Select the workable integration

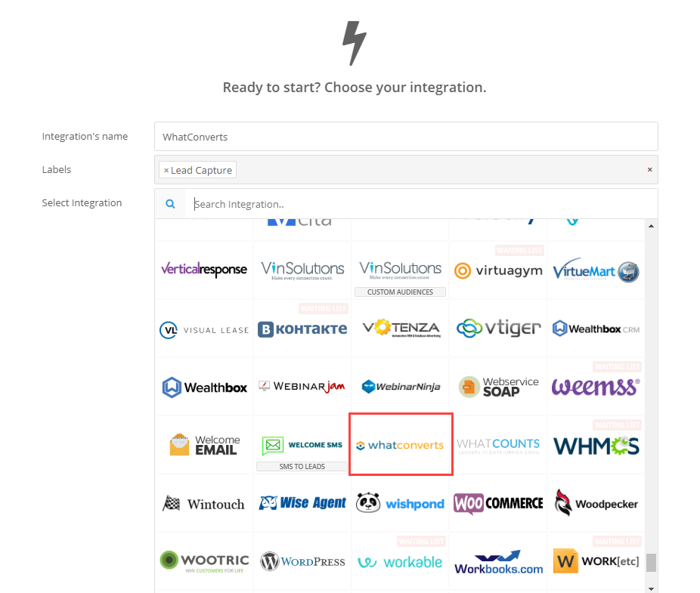401,561
